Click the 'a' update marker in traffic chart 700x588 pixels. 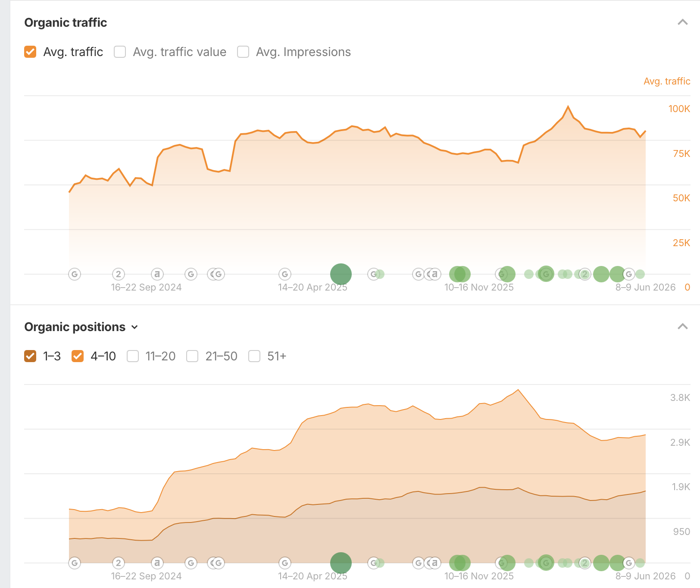pos(157,274)
